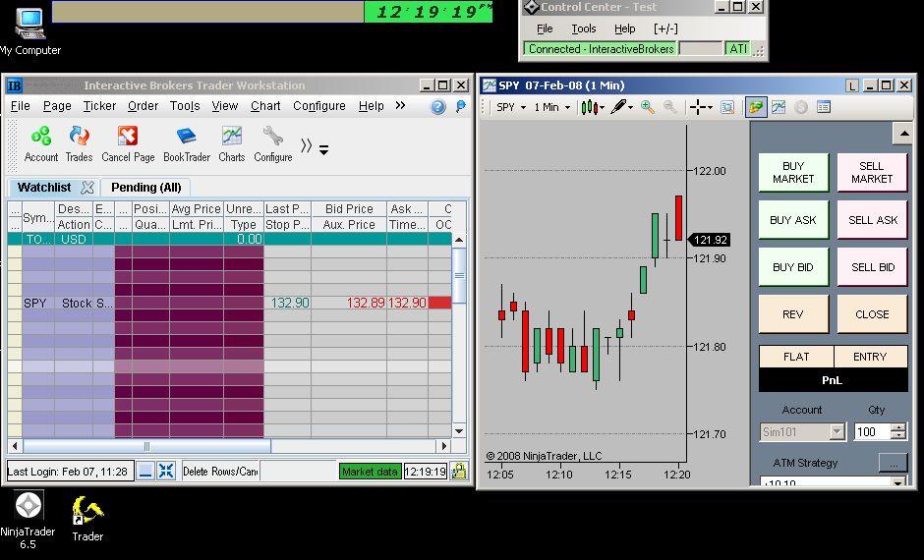
Task: Click the SPY bid price 132.89 cell
Action: [349, 303]
